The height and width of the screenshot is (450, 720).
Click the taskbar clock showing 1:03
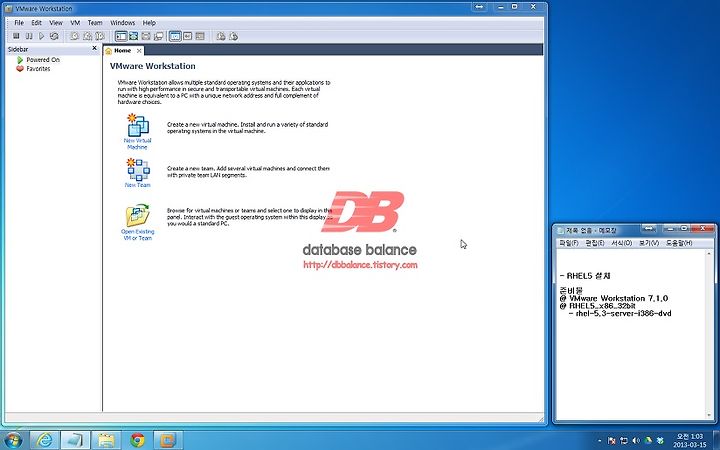click(690, 440)
